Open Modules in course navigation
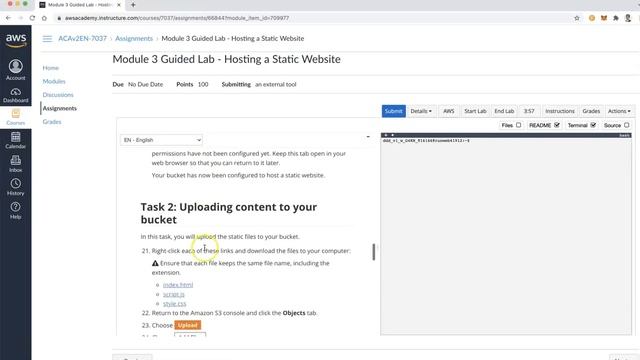Screen dimensions: 640x360 [x=54, y=81]
